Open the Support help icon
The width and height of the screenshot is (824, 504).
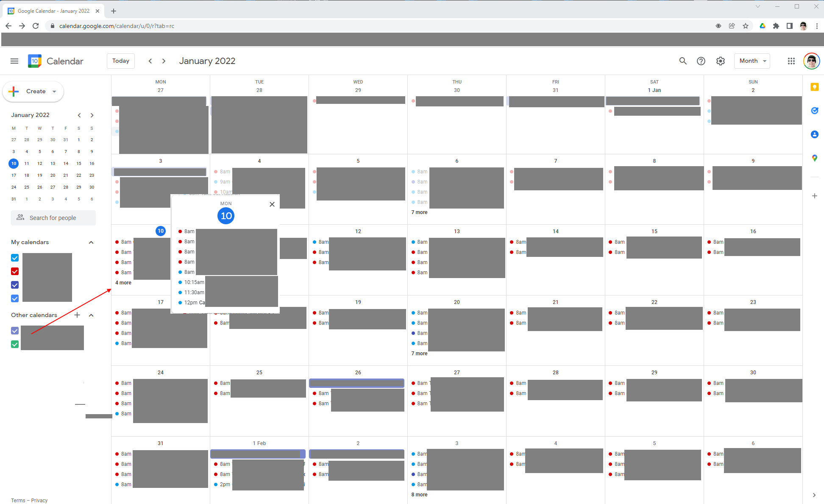pyautogui.click(x=701, y=61)
